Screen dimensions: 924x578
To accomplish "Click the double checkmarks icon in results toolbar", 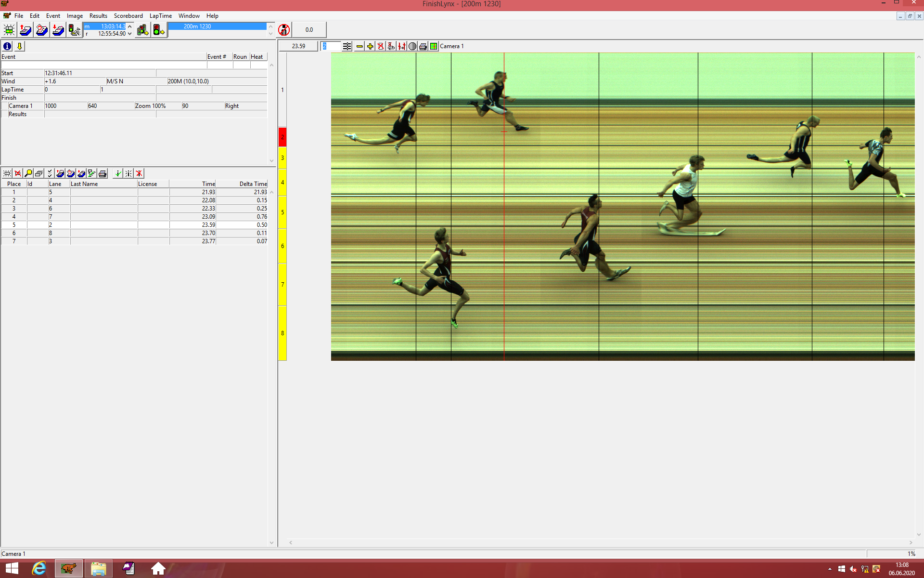I will (x=50, y=173).
